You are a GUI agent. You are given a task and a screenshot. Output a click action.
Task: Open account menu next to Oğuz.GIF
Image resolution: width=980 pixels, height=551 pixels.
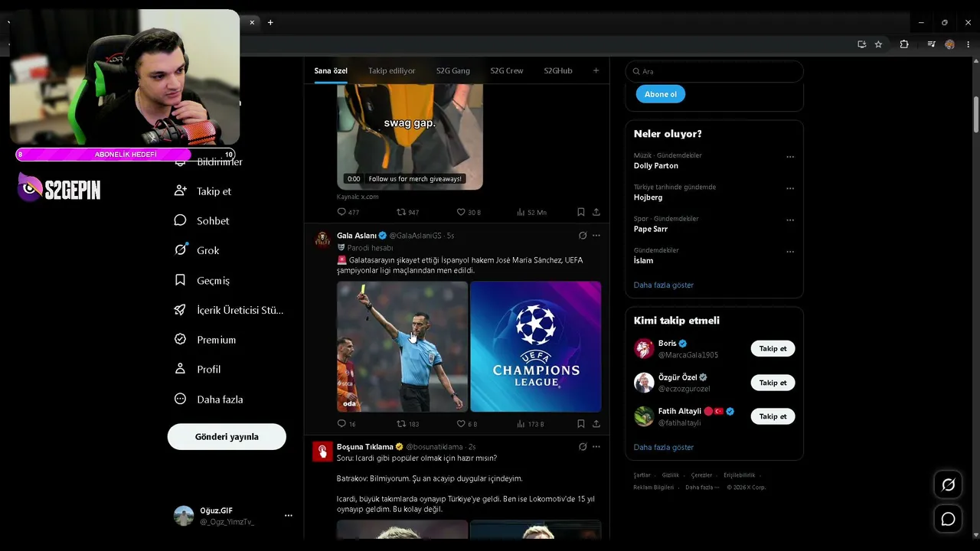coord(289,516)
